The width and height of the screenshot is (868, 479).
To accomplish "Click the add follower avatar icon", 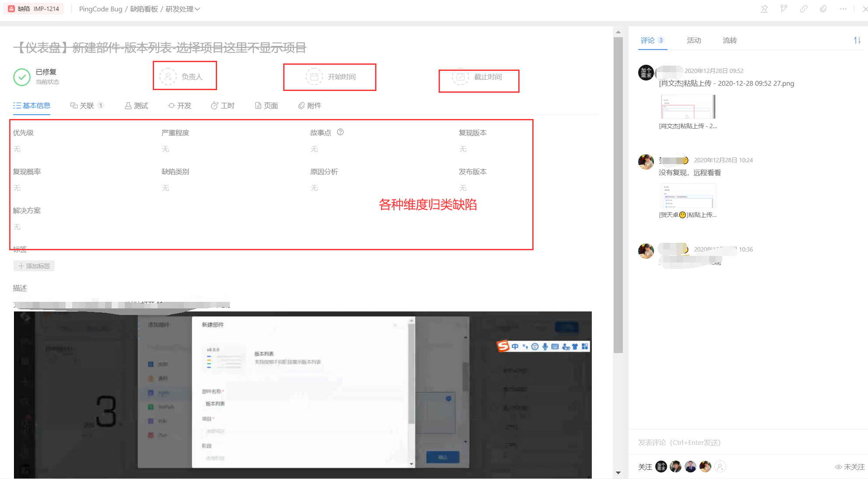I will (720, 467).
